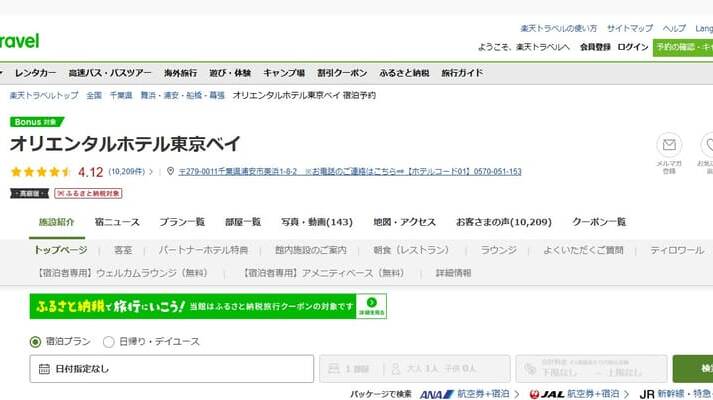The width and height of the screenshot is (713, 400).
Task: Click the 4.12 rating score
Action: 90,172
